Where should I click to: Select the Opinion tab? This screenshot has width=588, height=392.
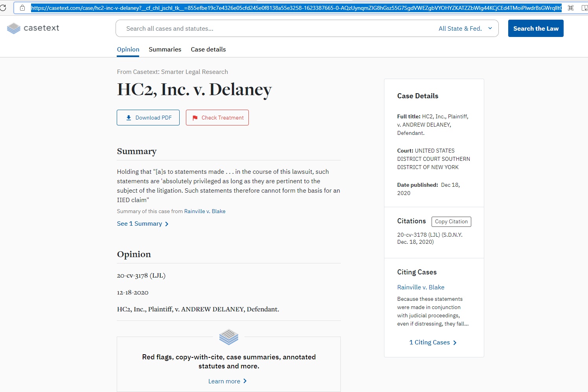click(x=128, y=49)
